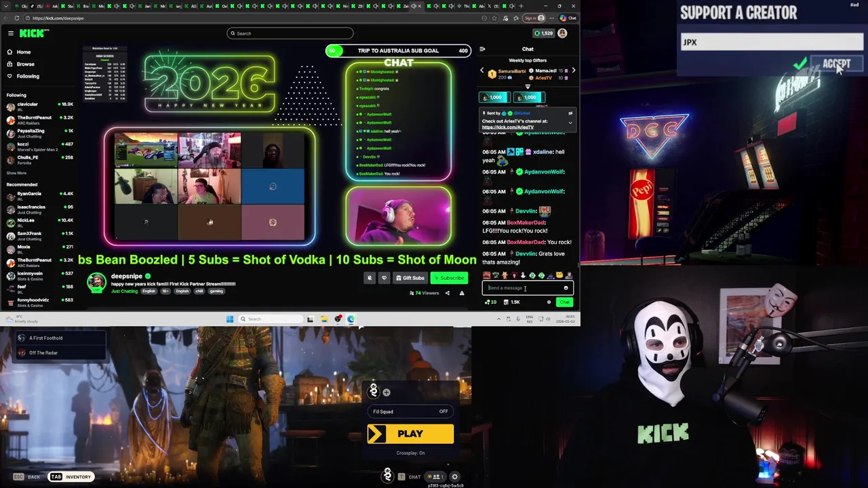This screenshot has width=868, height=488.
Task: Show next weekly top gifters
Action: tap(573, 70)
